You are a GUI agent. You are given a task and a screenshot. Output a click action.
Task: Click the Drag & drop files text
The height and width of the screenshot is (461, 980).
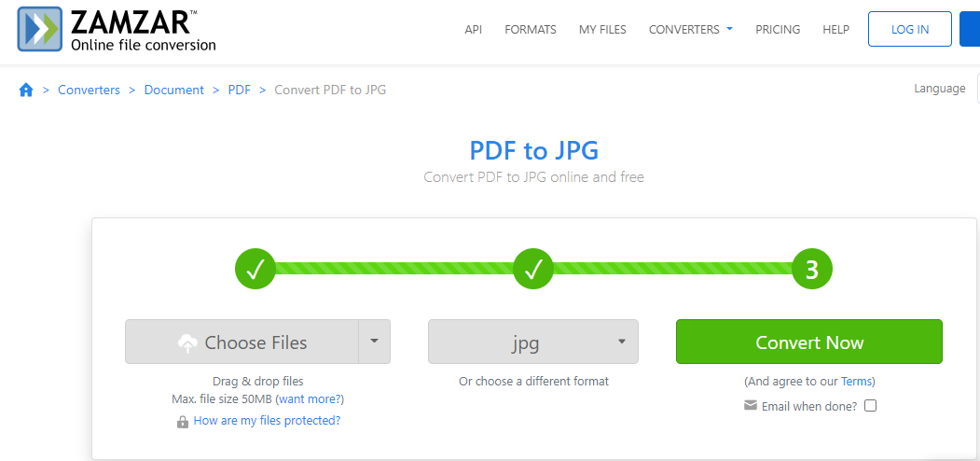(258, 381)
